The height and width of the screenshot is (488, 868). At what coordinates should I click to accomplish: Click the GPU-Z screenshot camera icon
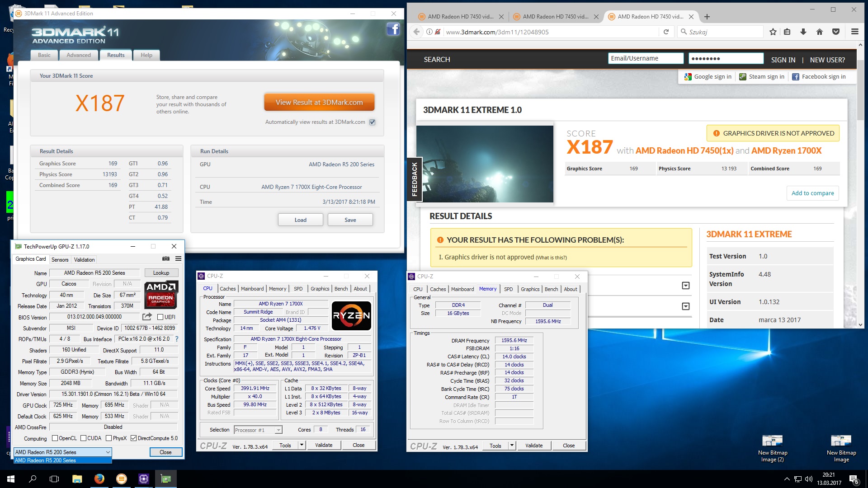tap(166, 259)
